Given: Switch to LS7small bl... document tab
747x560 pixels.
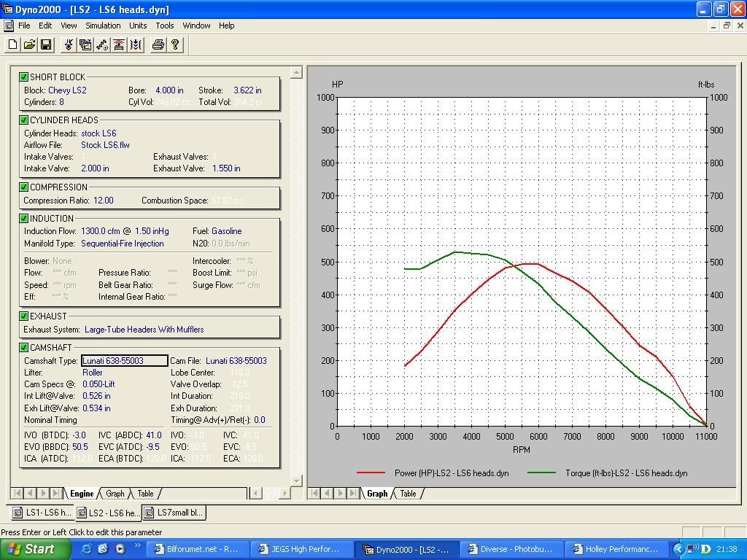Looking at the screenshot, I should 174,513.
